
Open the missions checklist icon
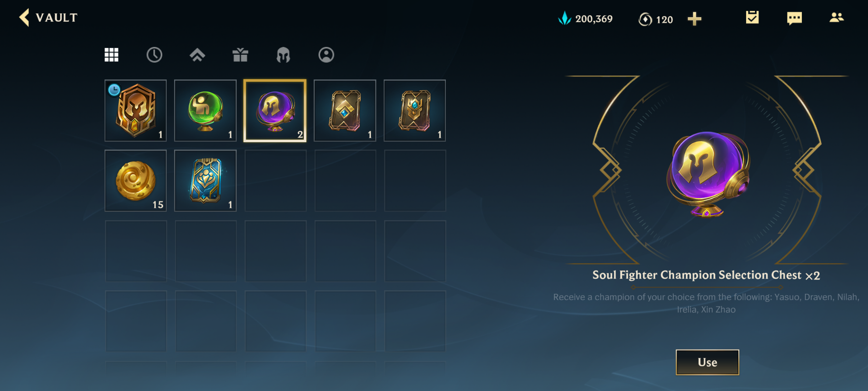tap(752, 18)
